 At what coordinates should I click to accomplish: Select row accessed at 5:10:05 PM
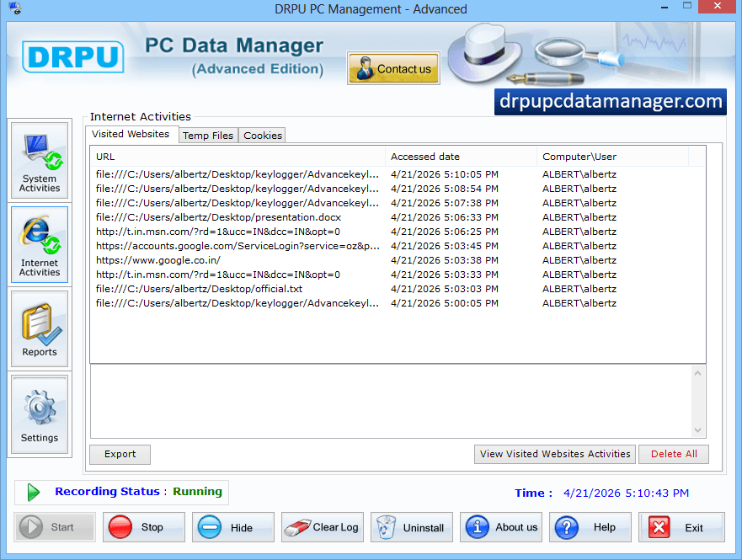coord(398,174)
